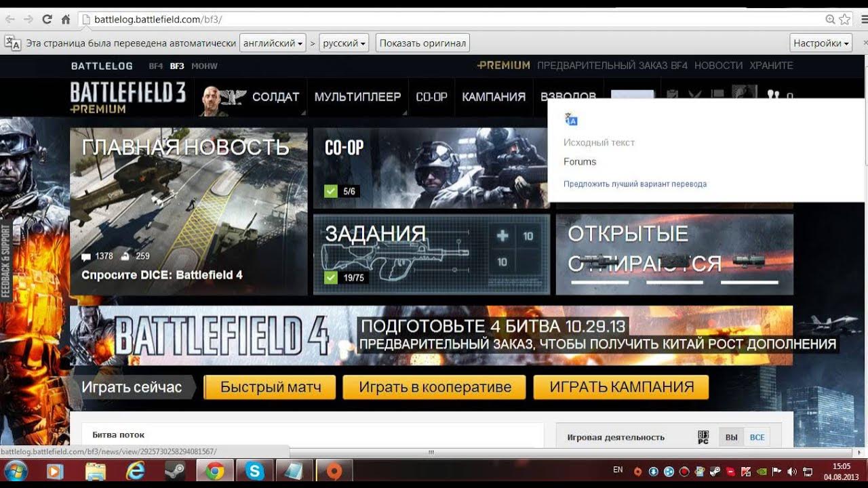Open the target language dropdown 'русский'

click(x=344, y=43)
